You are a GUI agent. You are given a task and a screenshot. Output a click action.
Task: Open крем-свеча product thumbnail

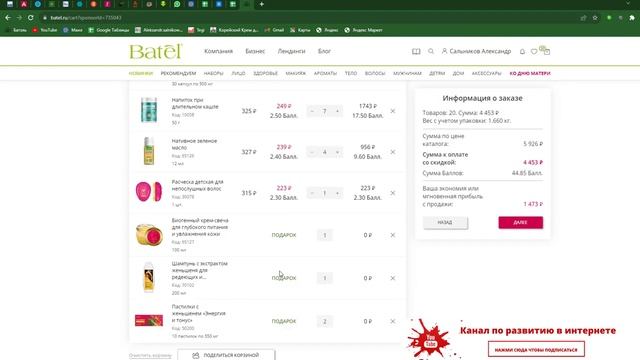click(x=149, y=235)
